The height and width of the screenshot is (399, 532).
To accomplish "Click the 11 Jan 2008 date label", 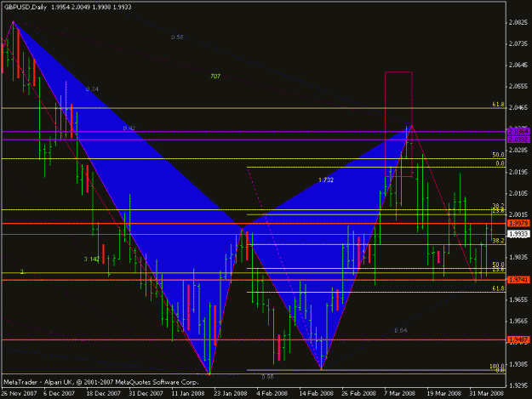I will click(x=188, y=393).
